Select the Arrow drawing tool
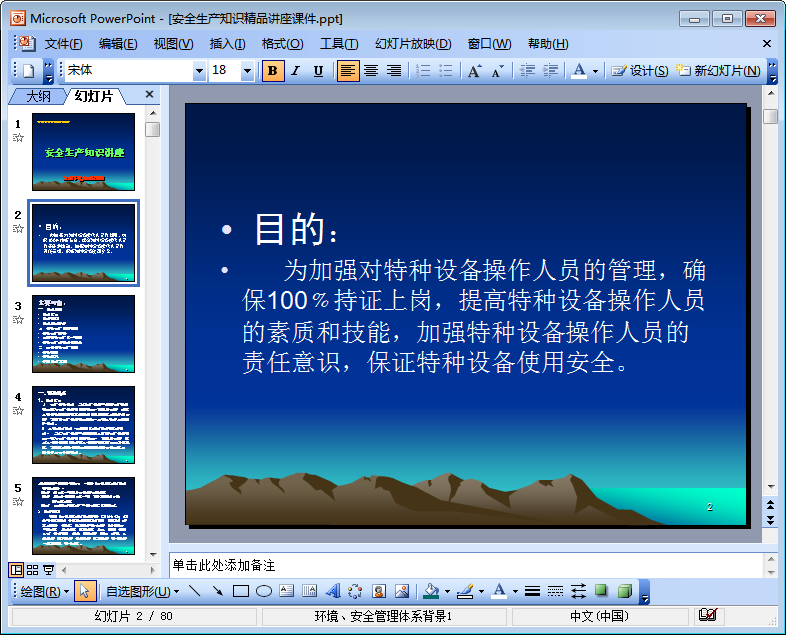This screenshot has width=786, height=635. 218,591
